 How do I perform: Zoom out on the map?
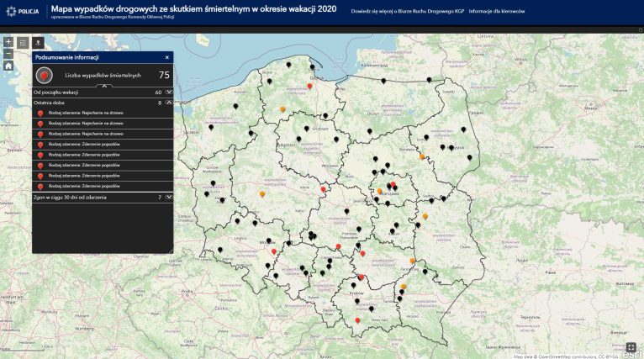[8, 52]
